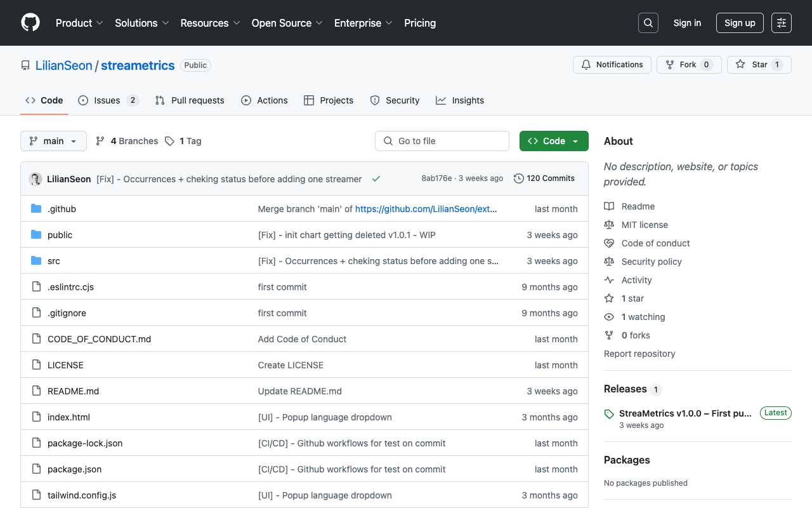Click the bell icon on the Notifications button
Viewport: 812px width, 508px height.
coord(585,64)
